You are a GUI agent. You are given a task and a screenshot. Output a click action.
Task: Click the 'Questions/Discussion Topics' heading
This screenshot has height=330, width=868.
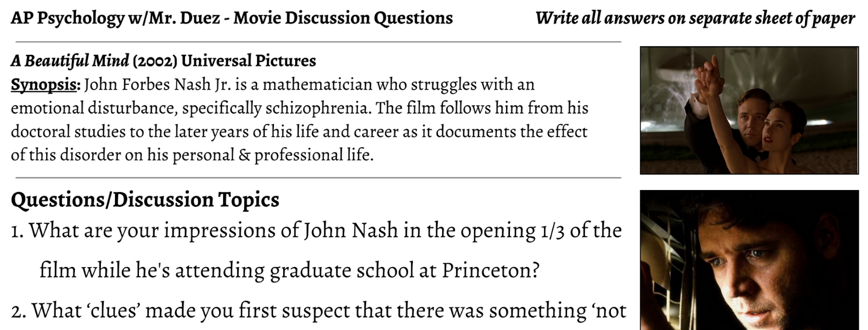145,200
